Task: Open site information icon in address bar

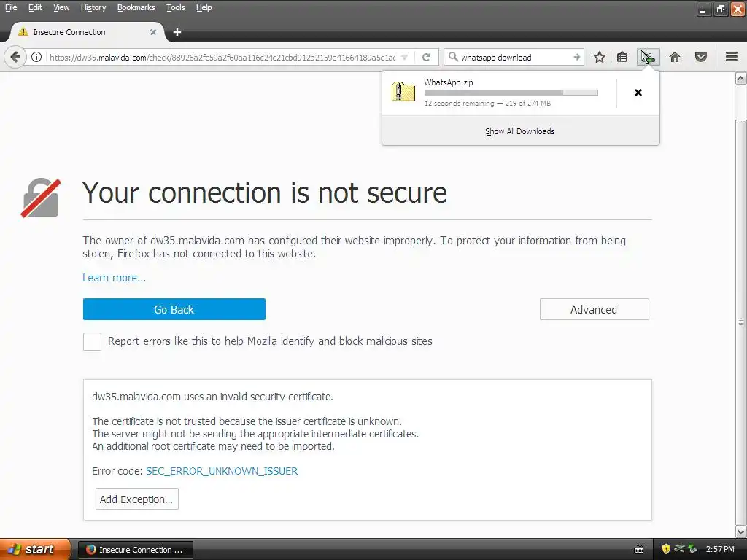Action: (36, 57)
